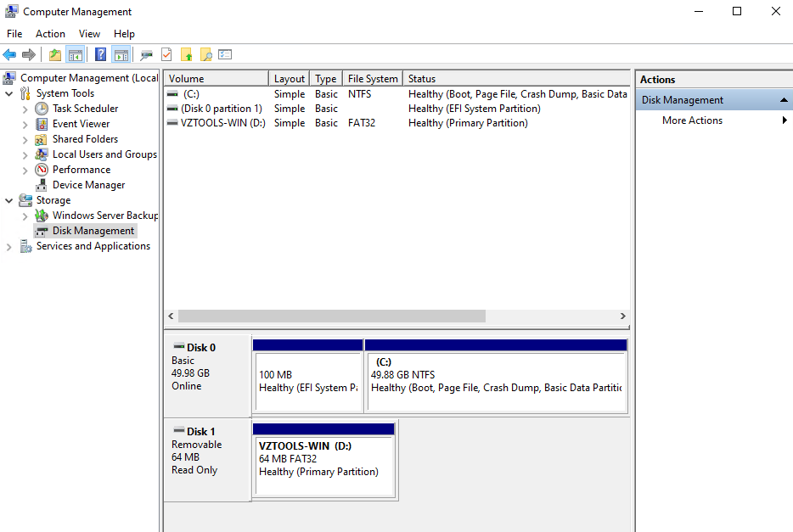Click Computer Management title bar app icon
Image resolution: width=793 pixels, height=532 pixels.
12,11
